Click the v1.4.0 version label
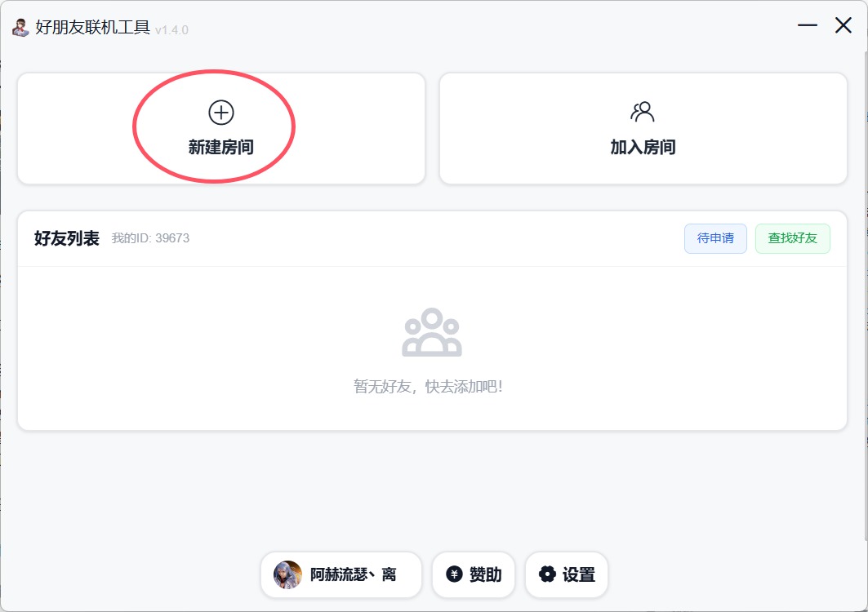Viewport: 868px width, 612px height. (x=171, y=30)
